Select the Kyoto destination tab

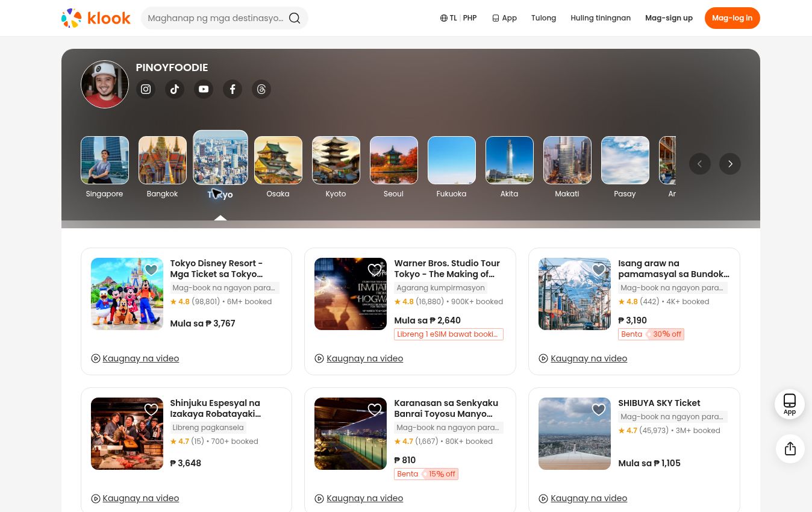click(x=336, y=167)
